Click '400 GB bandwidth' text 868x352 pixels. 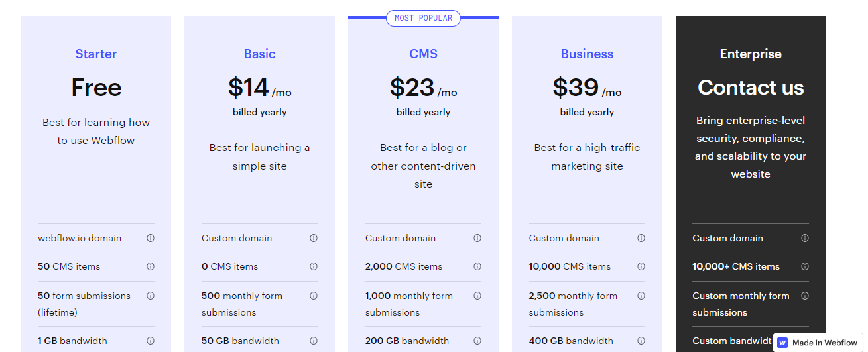[571, 341]
